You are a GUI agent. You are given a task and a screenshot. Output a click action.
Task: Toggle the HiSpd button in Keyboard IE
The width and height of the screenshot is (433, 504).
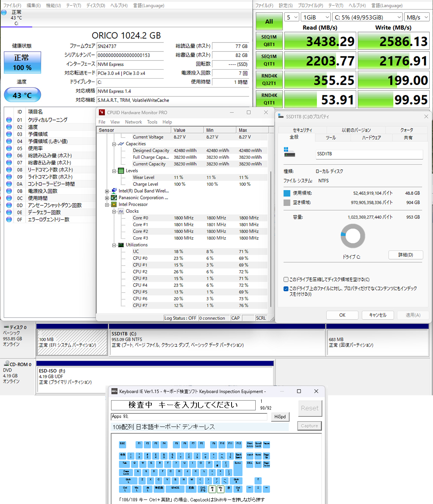(x=280, y=417)
